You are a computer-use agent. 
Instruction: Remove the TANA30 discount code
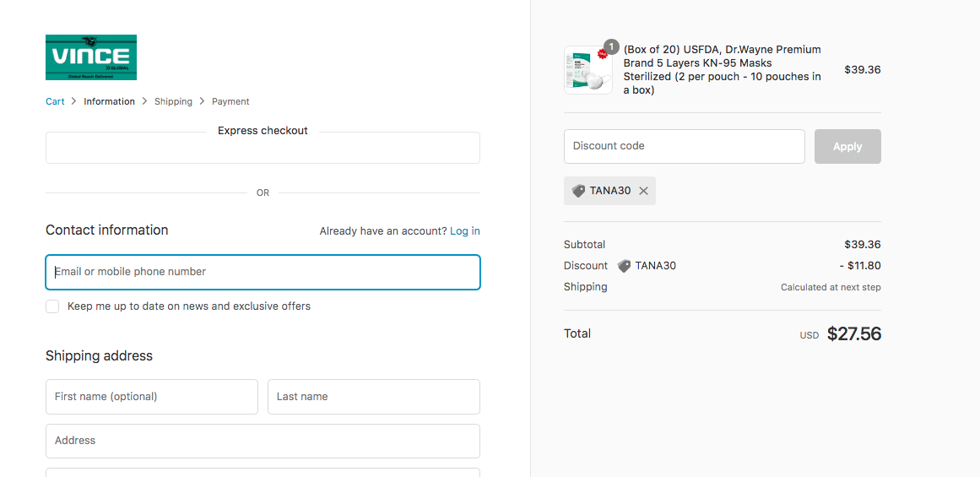(x=643, y=191)
